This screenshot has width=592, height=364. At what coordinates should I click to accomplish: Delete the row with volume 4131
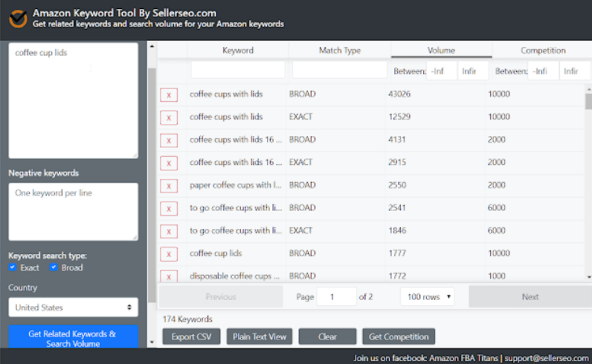pos(169,140)
